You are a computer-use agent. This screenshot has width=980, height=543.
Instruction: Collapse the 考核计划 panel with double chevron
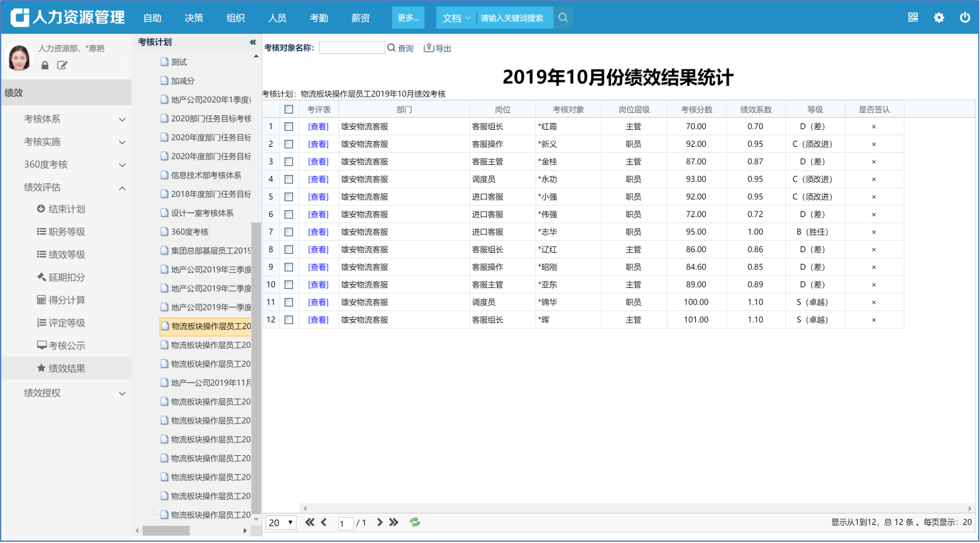tap(253, 42)
